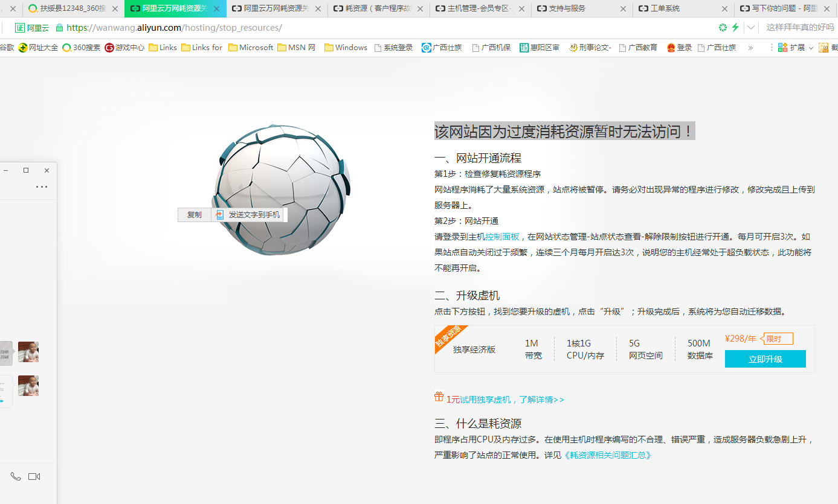838x504 pixels.
Task: Click the 立即升级 button
Action: coord(765,359)
